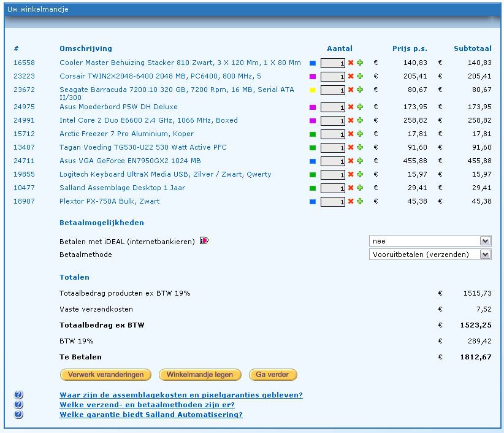Add another Tagan Voeding TG530-U22
Viewport: 504px width, 433px height.
pos(360,147)
